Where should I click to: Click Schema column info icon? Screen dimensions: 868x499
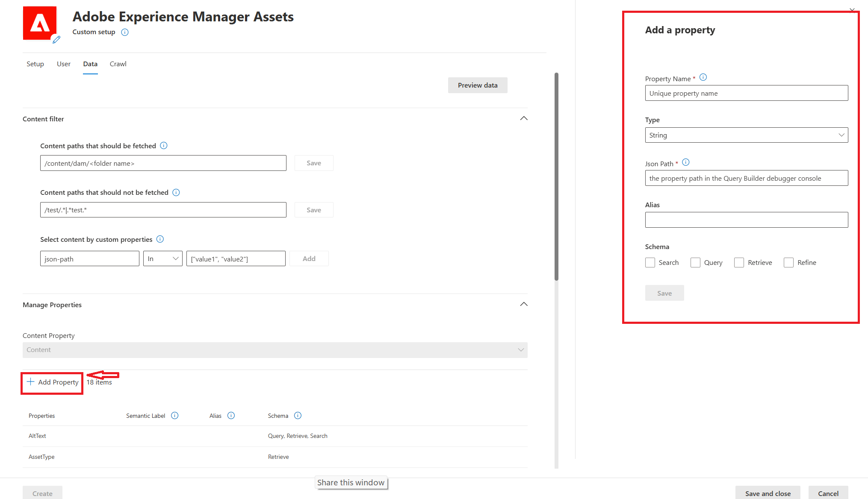pos(298,415)
